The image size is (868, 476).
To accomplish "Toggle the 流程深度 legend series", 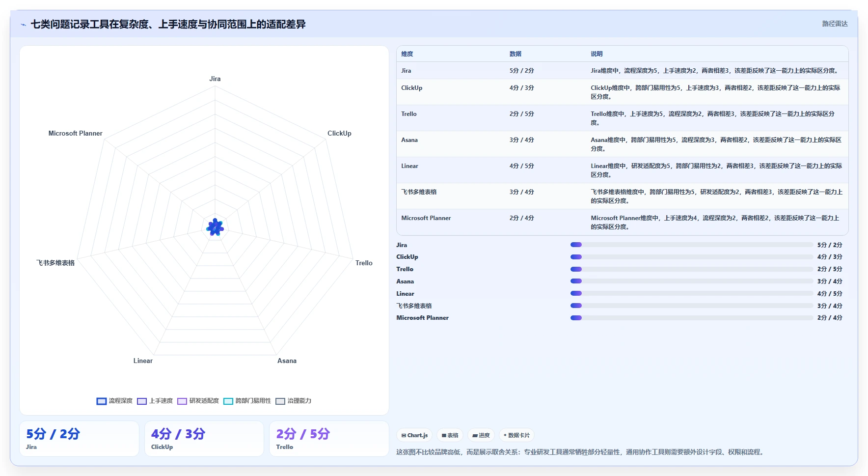I will pos(114,401).
